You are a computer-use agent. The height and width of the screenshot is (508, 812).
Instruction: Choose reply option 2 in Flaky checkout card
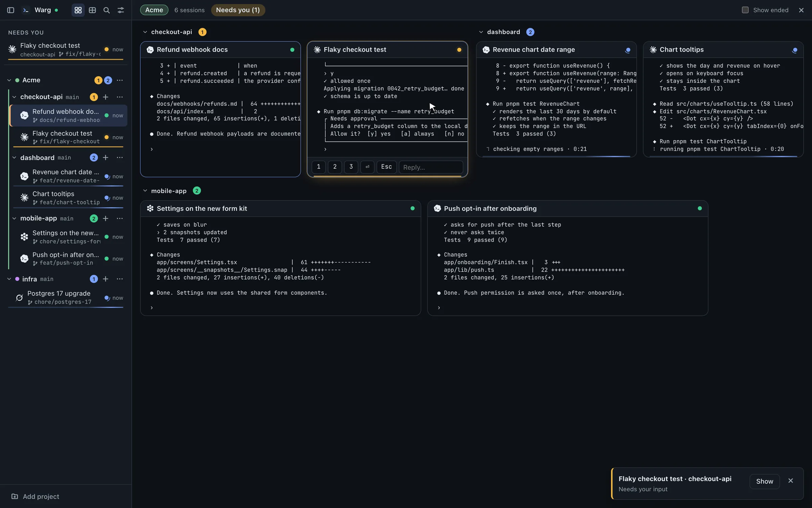click(335, 167)
